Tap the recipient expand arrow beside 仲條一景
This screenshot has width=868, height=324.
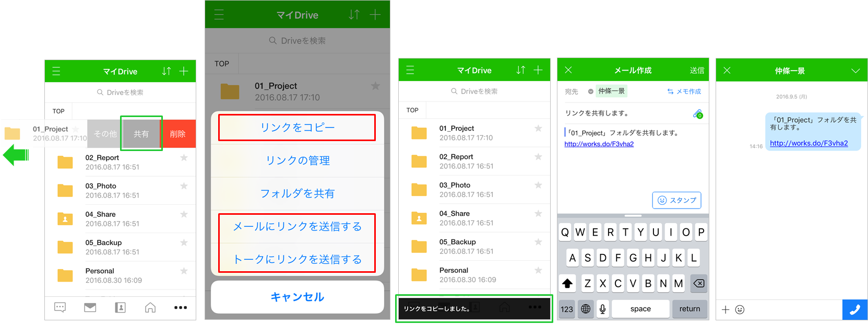(x=591, y=91)
